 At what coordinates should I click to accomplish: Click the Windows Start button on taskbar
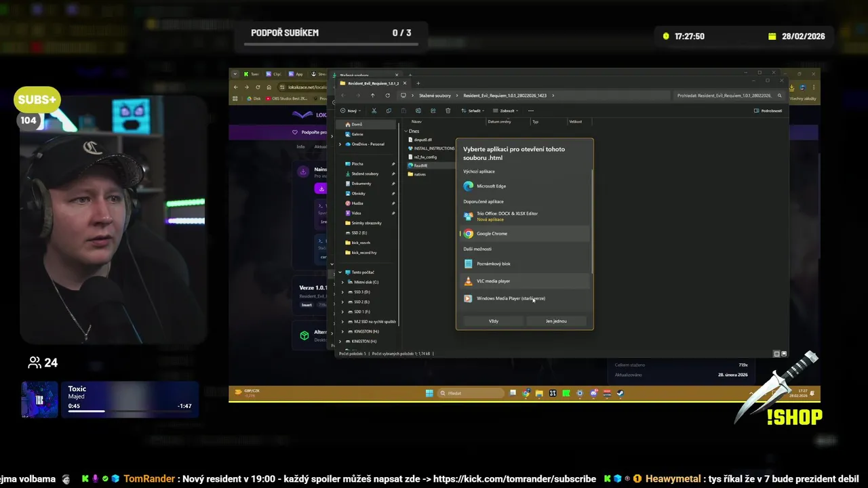429,393
